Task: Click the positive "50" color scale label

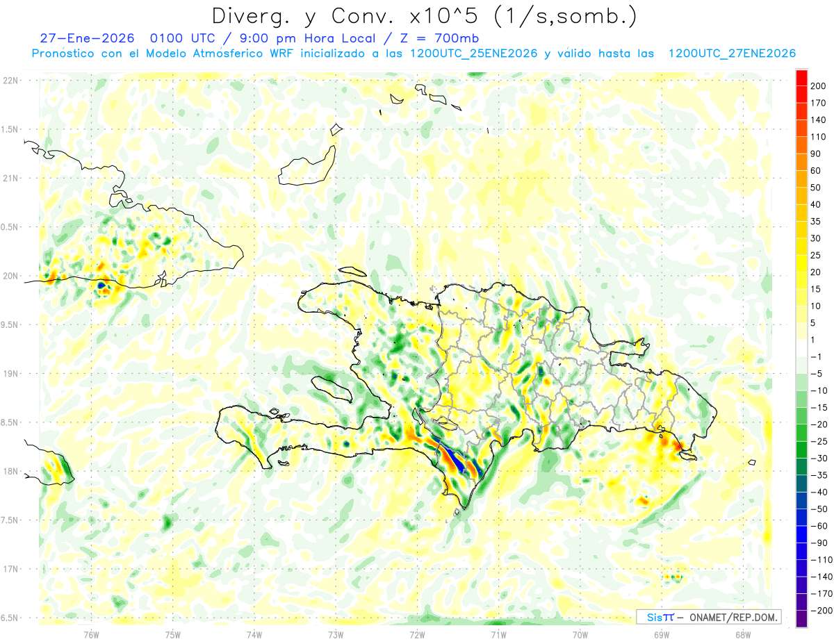Action: click(x=816, y=188)
